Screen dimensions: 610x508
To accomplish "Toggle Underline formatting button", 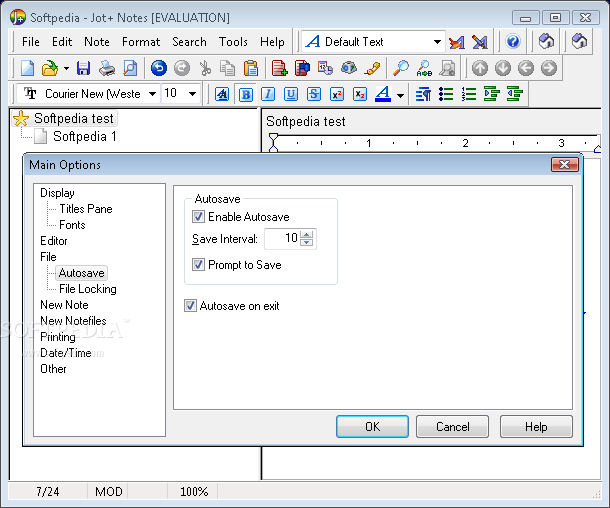I will [x=291, y=94].
